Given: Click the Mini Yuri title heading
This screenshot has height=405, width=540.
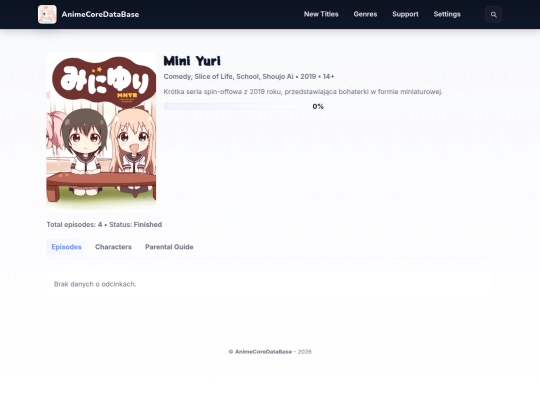Looking at the screenshot, I should (192, 61).
